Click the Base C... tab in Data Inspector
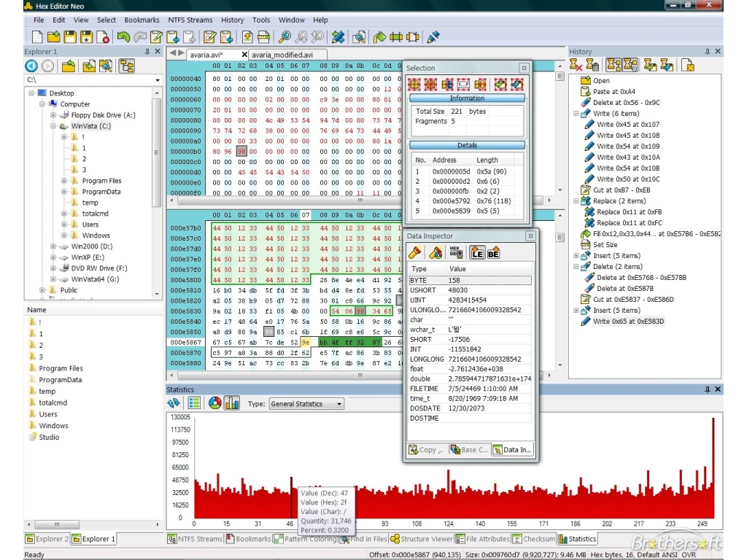The width and height of the screenshot is (747, 560). pyautogui.click(x=469, y=449)
